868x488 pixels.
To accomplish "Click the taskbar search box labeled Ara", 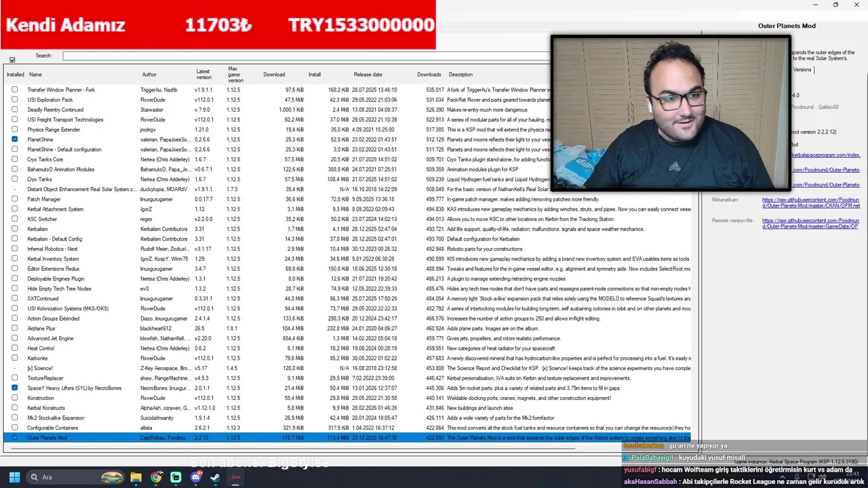I will pos(75,477).
